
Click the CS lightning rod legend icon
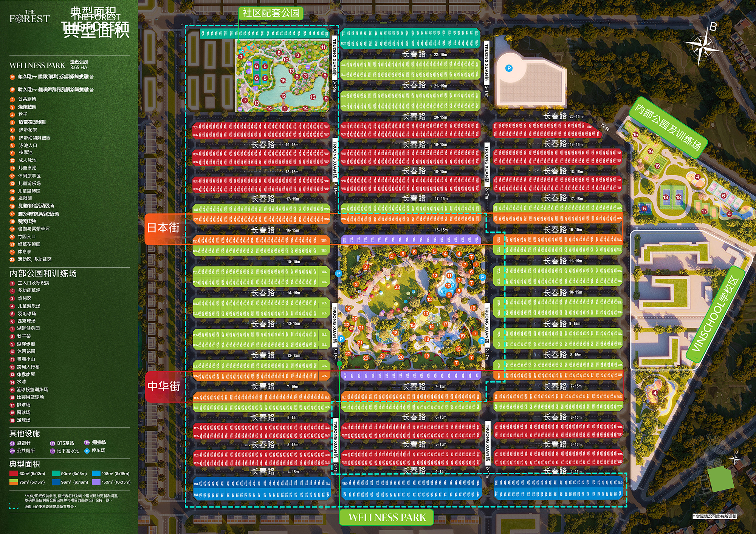(12, 443)
